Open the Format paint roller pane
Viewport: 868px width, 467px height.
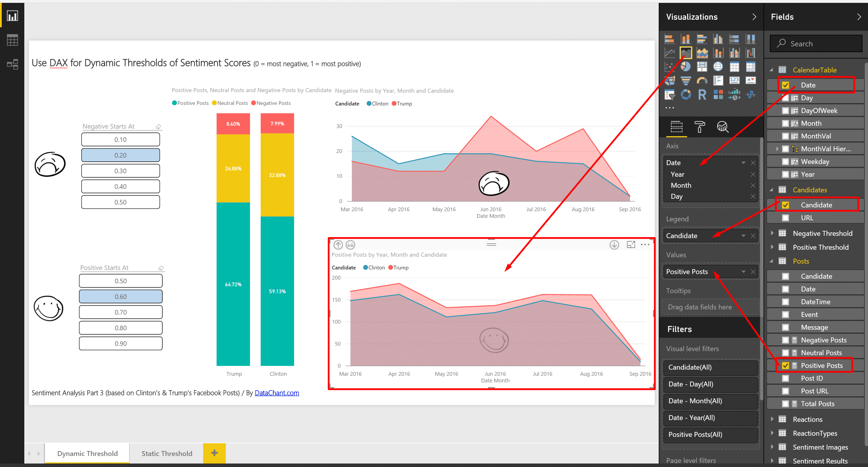coord(700,127)
